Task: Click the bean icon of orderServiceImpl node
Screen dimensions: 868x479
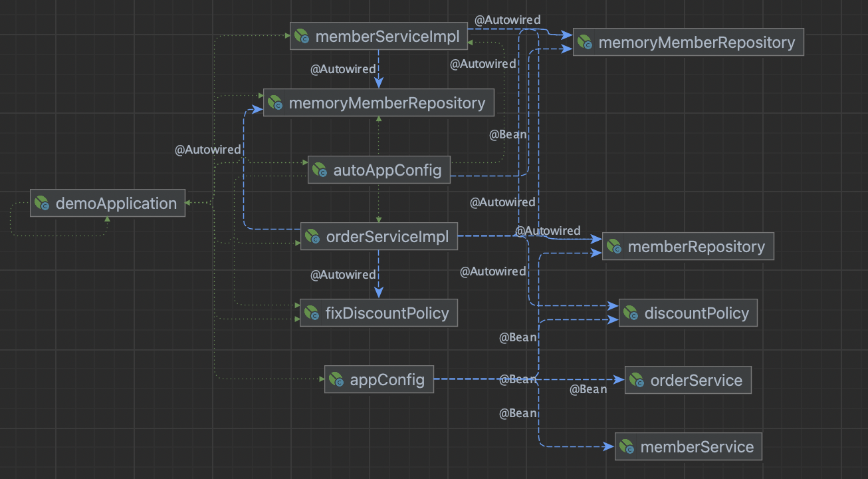Action: (313, 236)
